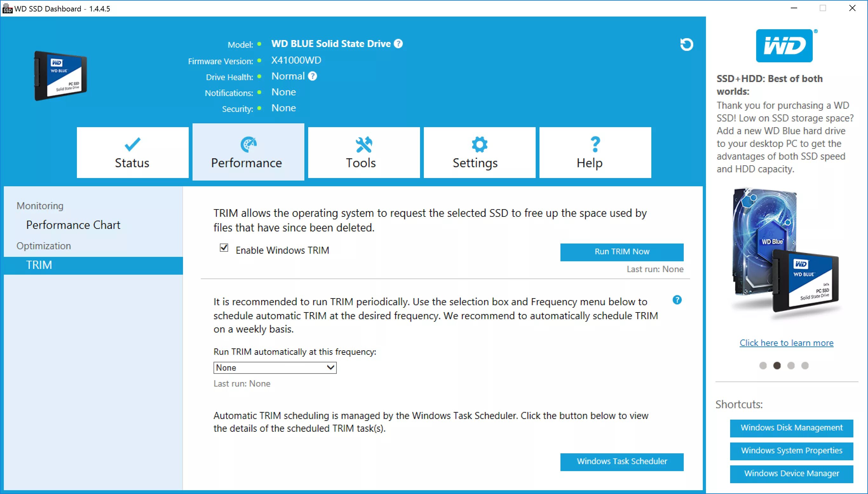868x494 pixels.
Task: Open the Settings tab
Action: point(479,153)
